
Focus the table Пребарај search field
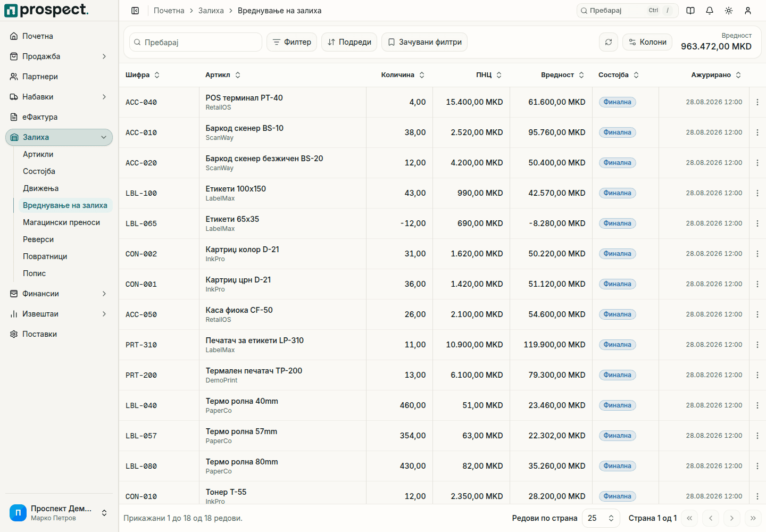[196, 42]
